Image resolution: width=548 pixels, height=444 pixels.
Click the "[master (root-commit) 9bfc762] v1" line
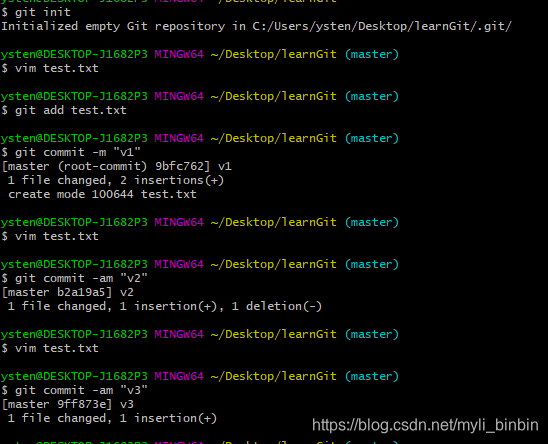pyautogui.click(x=116, y=166)
